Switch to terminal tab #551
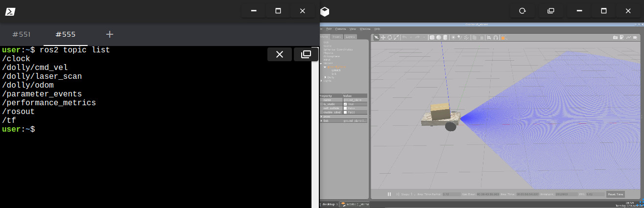644x208 pixels. point(22,34)
